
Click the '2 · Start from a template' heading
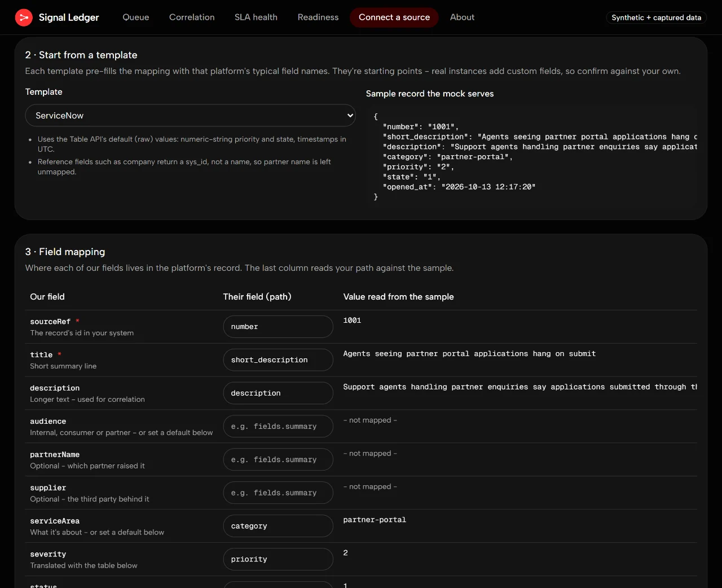point(81,55)
